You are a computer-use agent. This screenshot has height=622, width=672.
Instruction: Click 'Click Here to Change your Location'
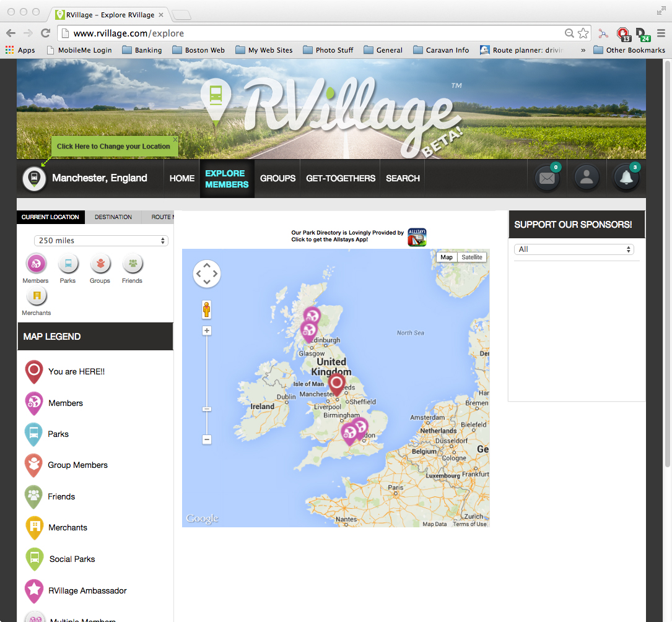pos(113,147)
